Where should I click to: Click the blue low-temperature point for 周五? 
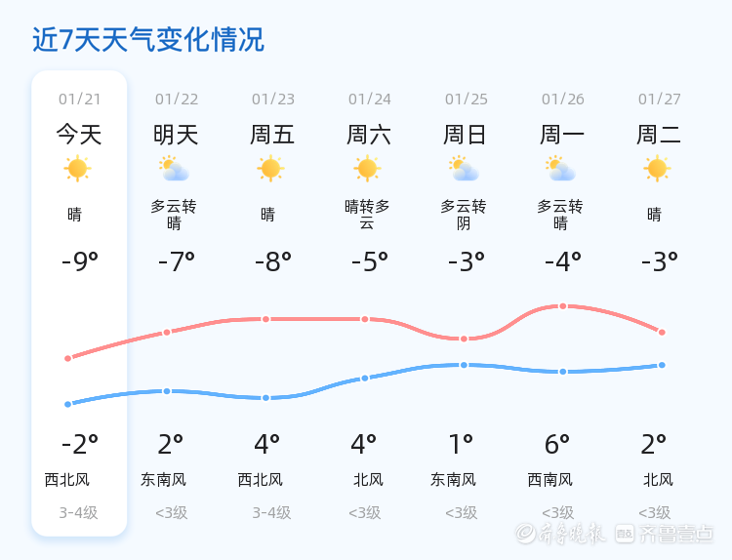click(265, 398)
